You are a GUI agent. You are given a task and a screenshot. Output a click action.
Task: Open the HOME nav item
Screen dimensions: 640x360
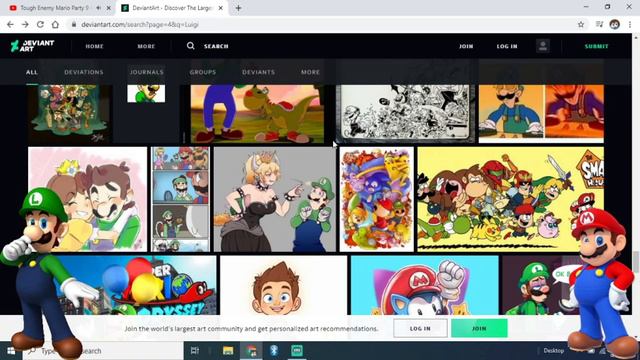point(94,46)
